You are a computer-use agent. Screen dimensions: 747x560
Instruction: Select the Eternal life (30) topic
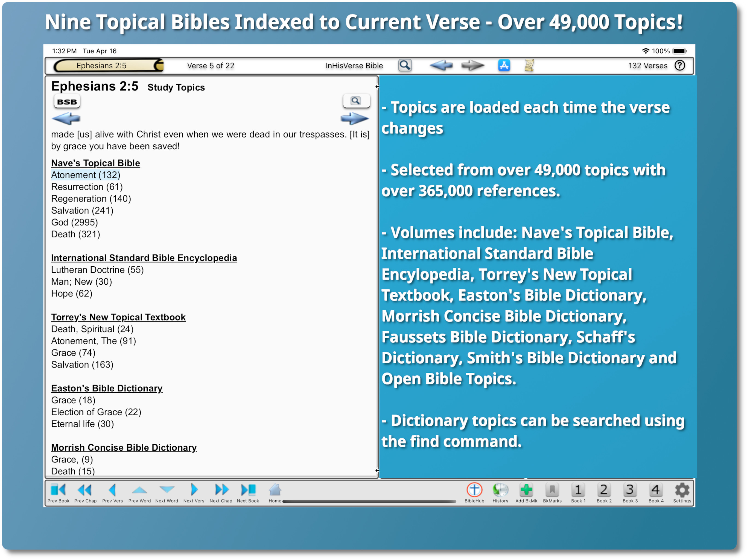pos(82,424)
